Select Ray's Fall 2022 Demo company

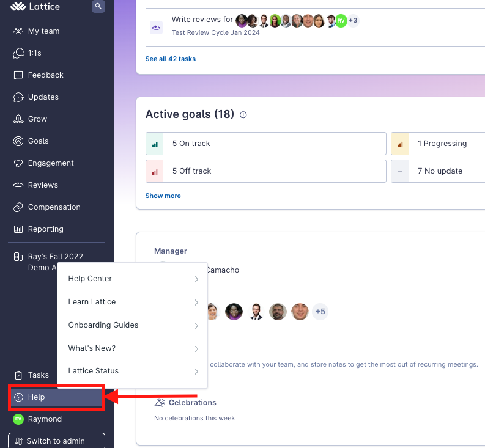click(x=56, y=262)
